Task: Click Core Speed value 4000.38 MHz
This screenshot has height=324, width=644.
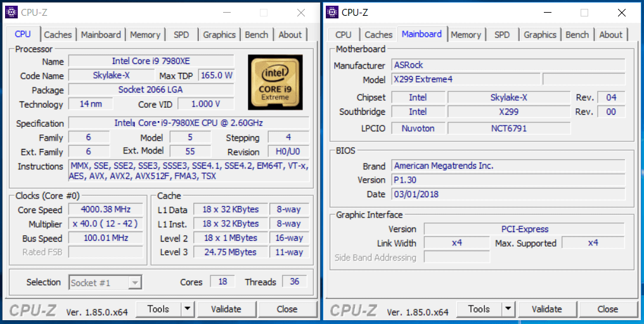Action: [x=106, y=209]
